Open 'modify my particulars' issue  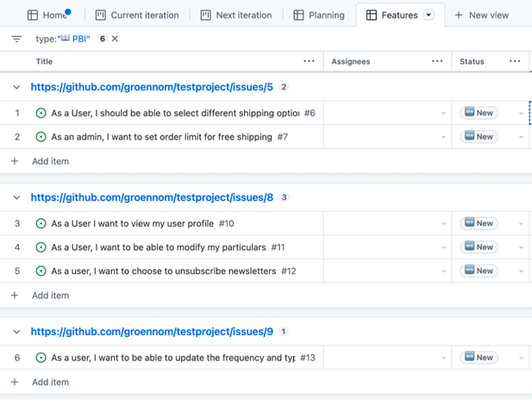159,247
